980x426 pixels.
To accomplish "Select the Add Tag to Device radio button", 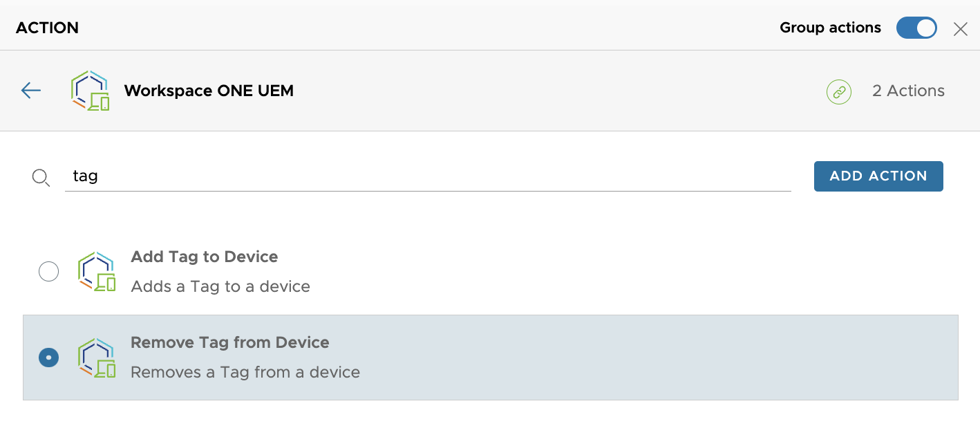I will click(x=48, y=271).
